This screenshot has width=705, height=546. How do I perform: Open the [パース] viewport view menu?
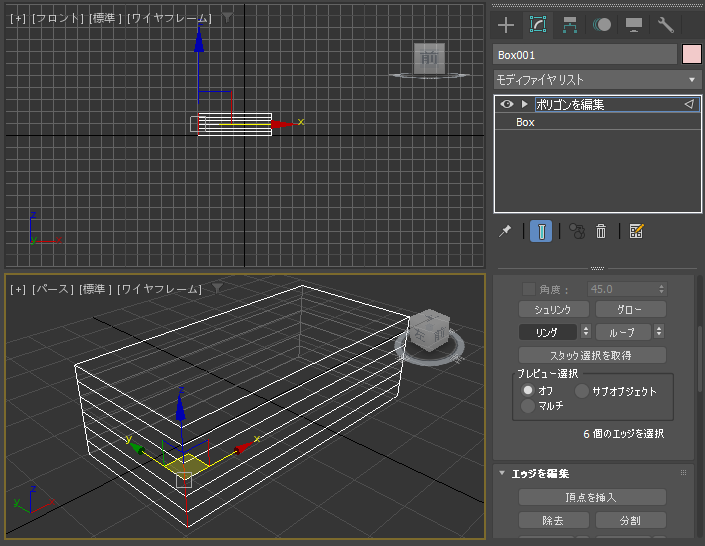[x=53, y=289]
